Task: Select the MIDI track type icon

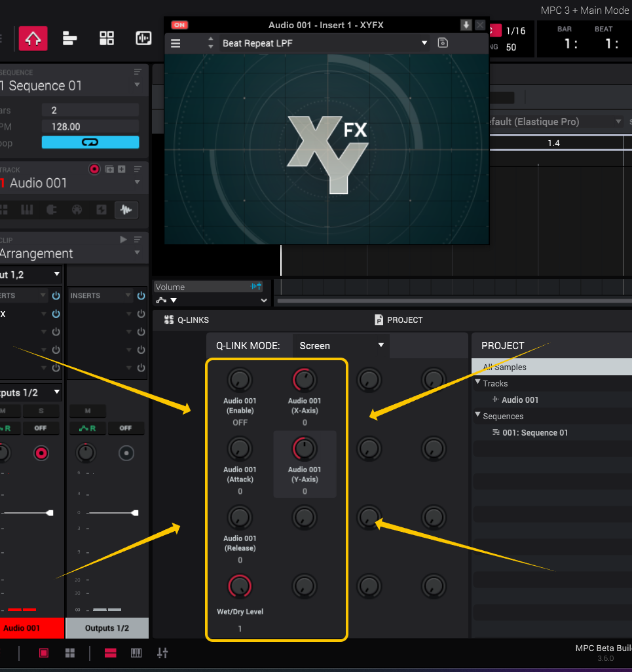Action: point(77,210)
